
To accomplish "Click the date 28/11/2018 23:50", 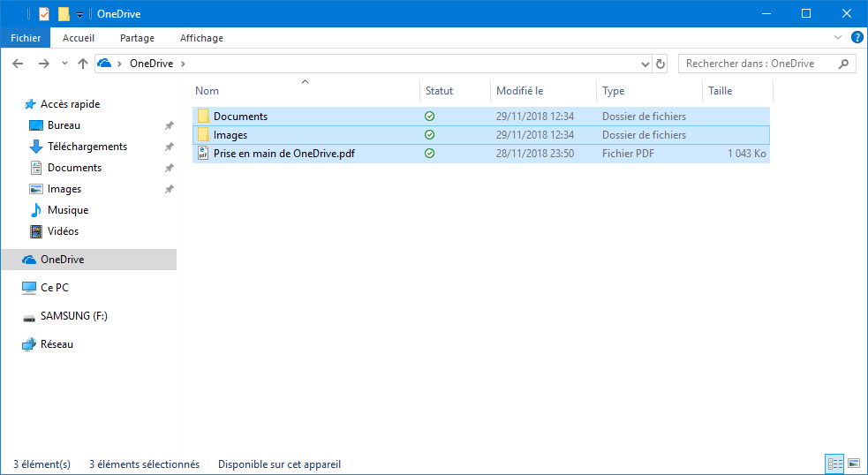I will tap(535, 154).
